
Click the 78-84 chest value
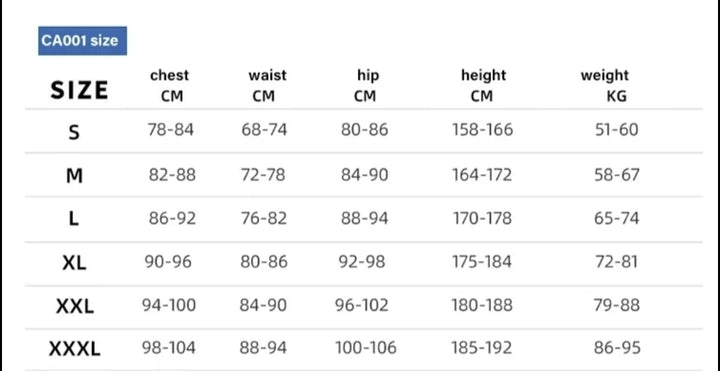[171, 130]
